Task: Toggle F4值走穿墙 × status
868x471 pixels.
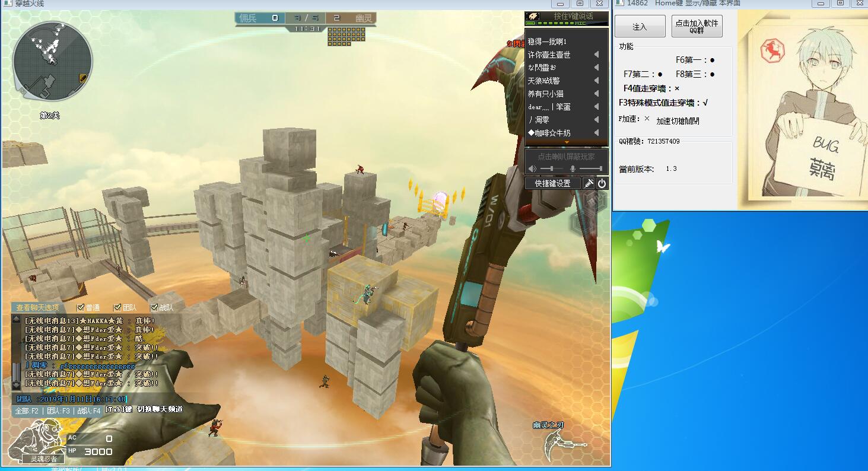Action: (x=677, y=88)
